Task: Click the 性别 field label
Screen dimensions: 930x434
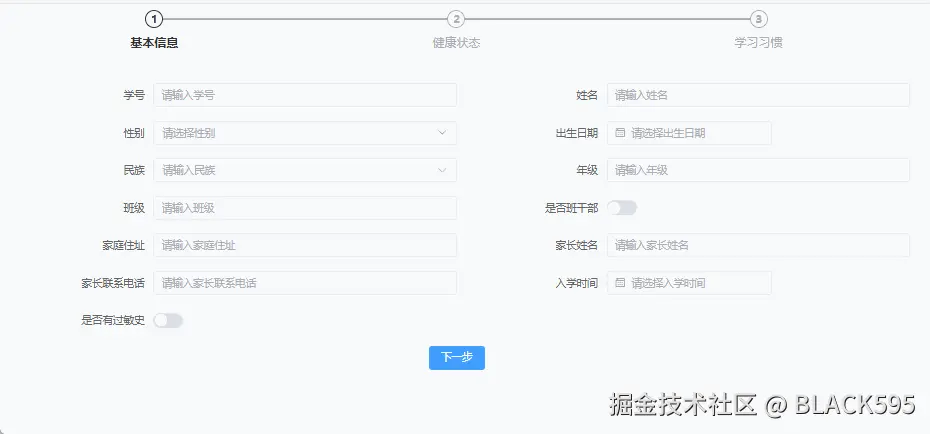Action: [134, 133]
